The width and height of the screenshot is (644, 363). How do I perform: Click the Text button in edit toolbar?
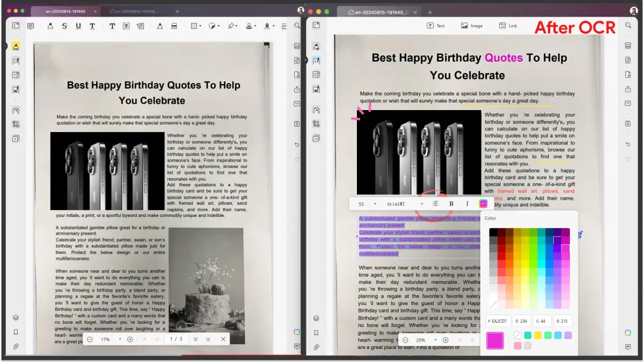(436, 26)
